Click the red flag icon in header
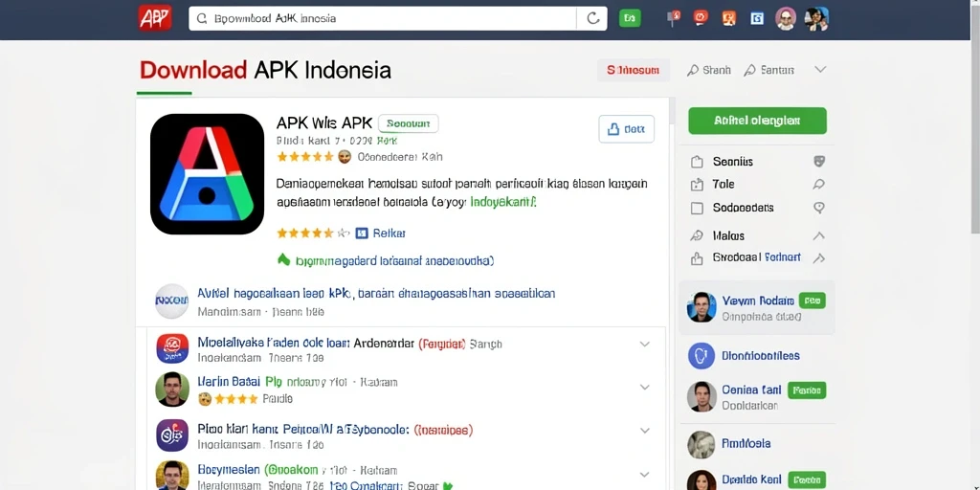The image size is (980, 490). click(675, 18)
